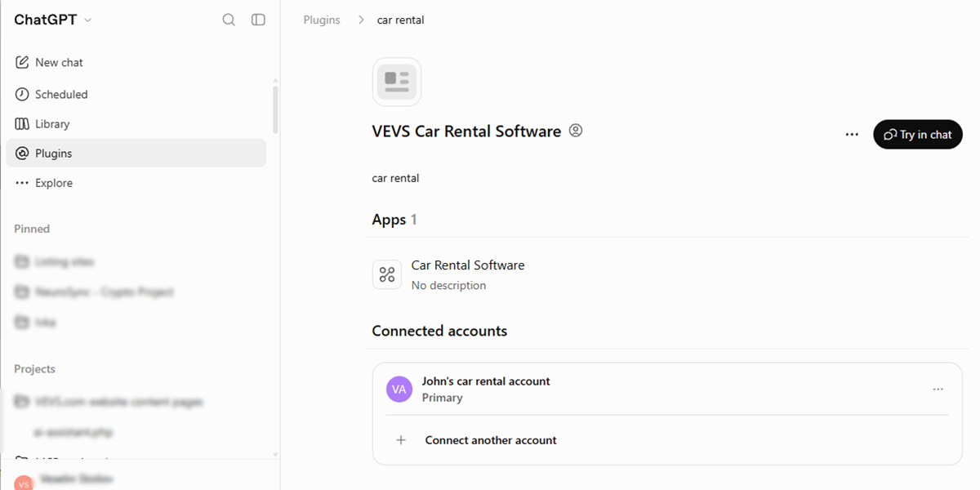The image size is (980, 490).
Task: Click the New chat pencil icon
Action: click(22, 62)
